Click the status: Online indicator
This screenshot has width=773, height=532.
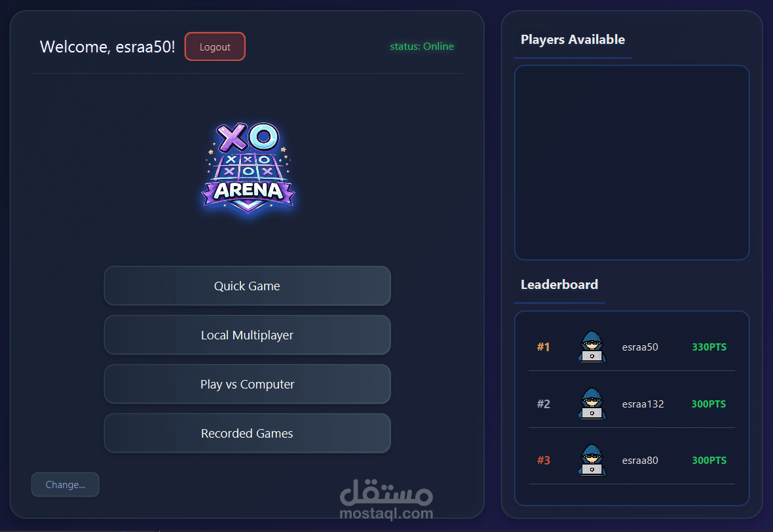click(x=422, y=47)
